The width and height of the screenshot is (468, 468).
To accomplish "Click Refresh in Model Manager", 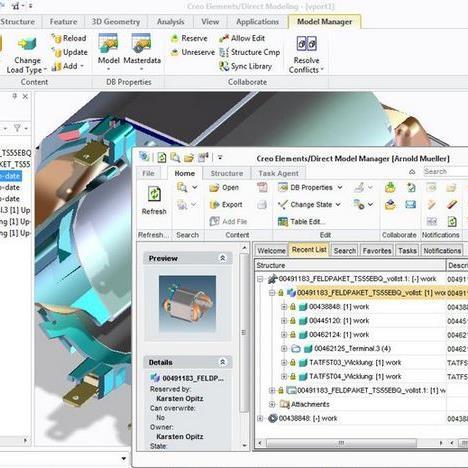I will (x=154, y=200).
